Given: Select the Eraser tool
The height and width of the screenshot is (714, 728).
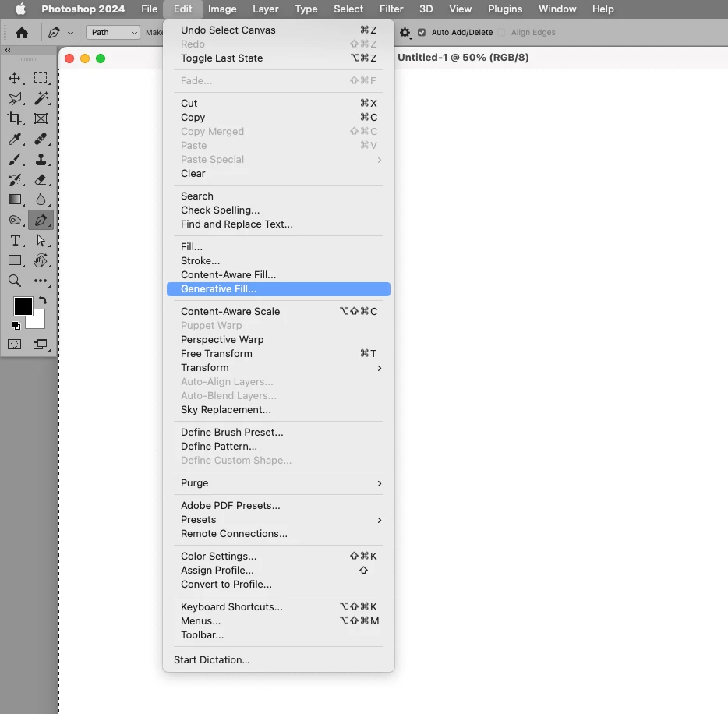Looking at the screenshot, I should 41,179.
